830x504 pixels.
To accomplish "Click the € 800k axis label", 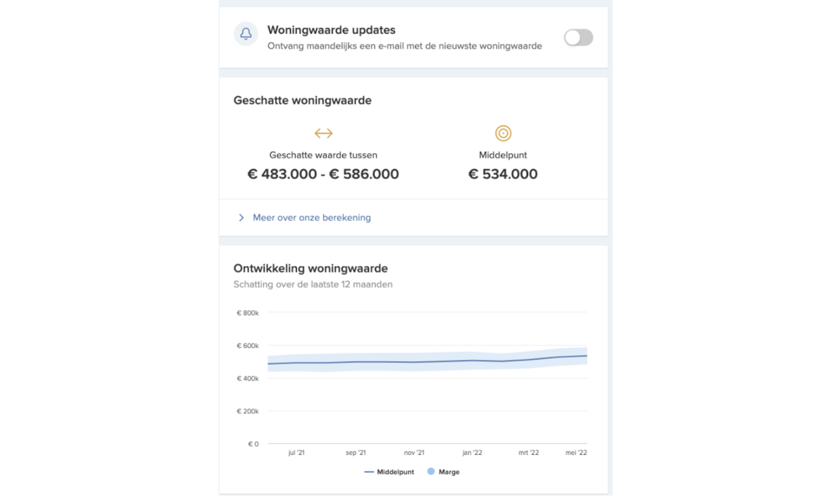I will tap(247, 312).
